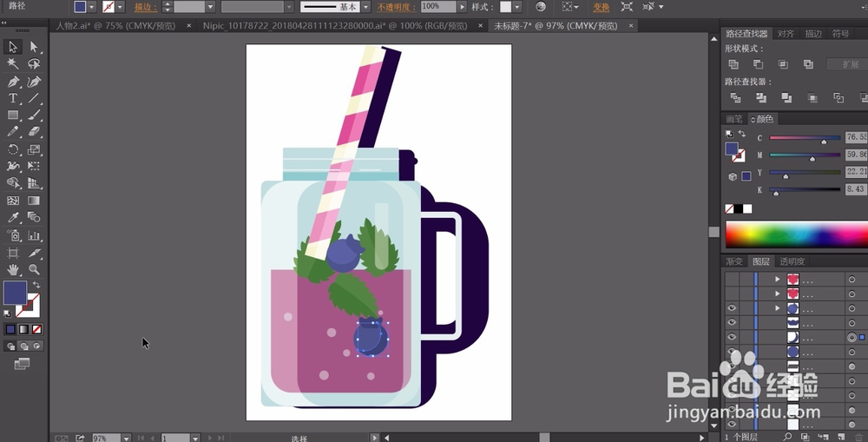This screenshot has width=868, height=442.
Task: Select the Rectangle tool
Action: pos(13,115)
